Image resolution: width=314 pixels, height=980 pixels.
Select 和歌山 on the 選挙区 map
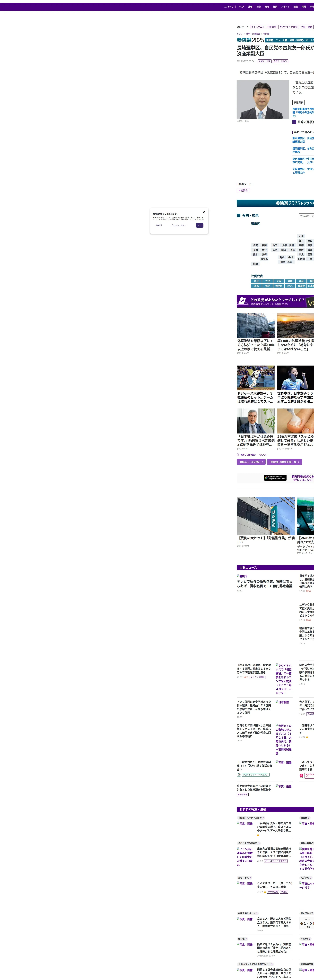pyautogui.click(x=301, y=259)
